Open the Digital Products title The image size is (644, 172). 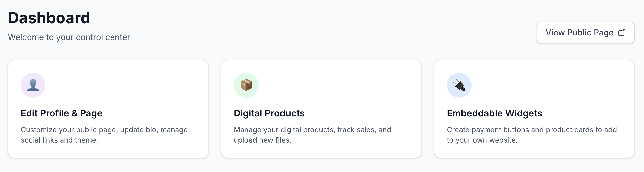point(269,113)
